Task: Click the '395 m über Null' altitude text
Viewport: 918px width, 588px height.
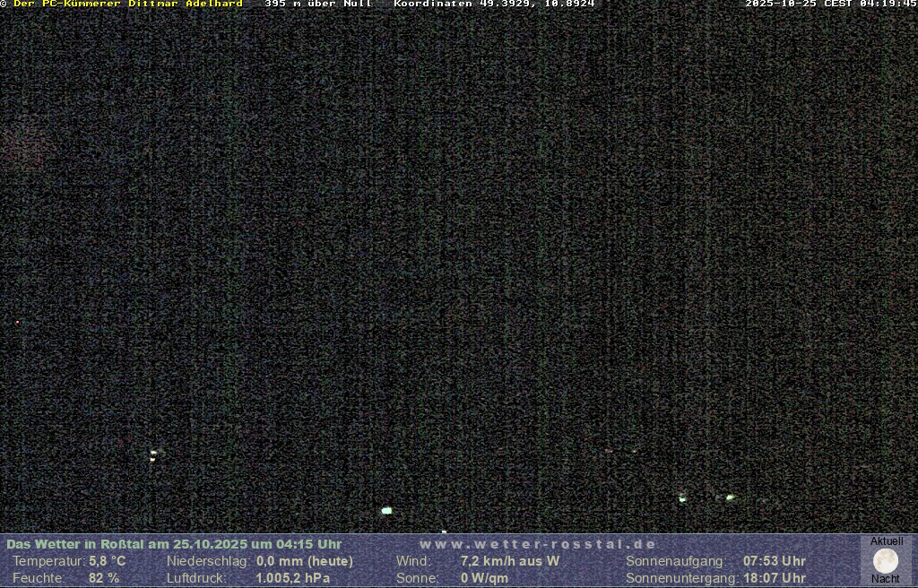Action: point(317,4)
